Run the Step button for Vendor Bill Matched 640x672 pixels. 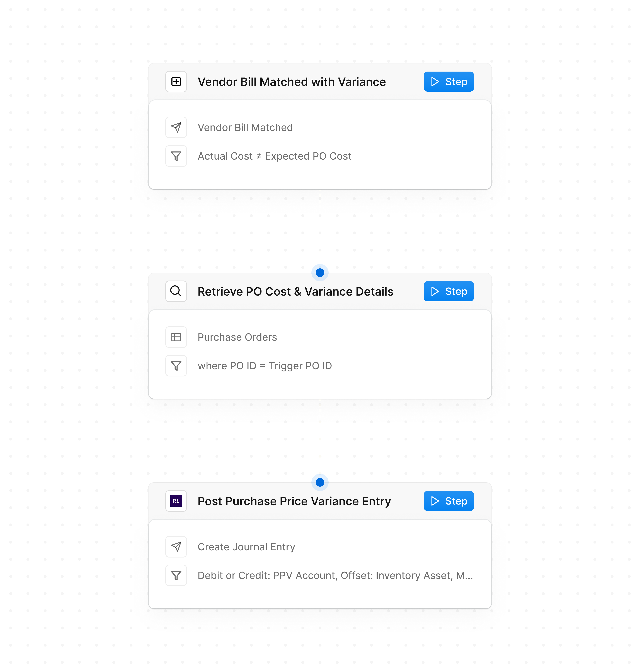[448, 82]
